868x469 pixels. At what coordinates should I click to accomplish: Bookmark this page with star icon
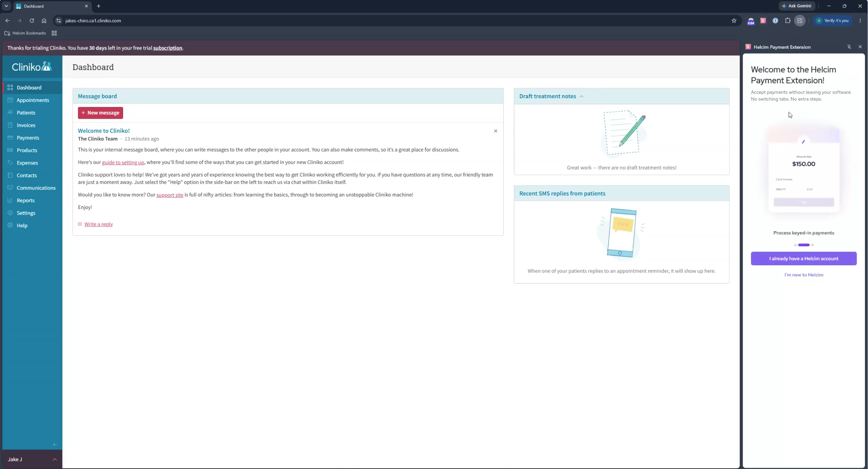(734, 21)
